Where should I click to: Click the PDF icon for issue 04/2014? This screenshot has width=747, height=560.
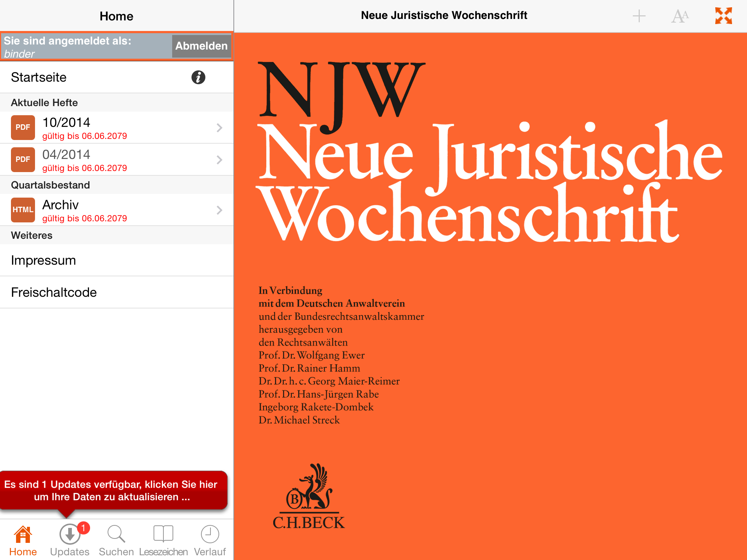(x=23, y=160)
